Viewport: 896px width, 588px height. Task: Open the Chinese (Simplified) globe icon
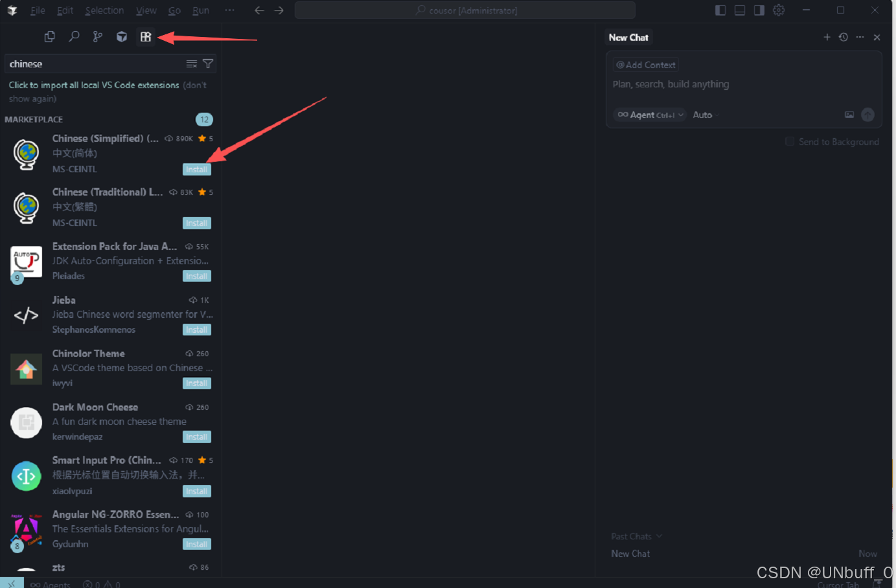coord(27,155)
